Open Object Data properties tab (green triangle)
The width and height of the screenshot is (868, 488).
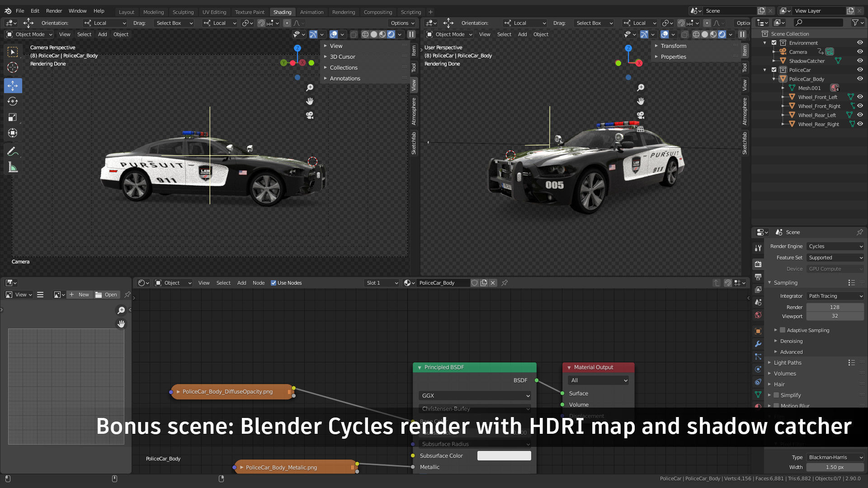coord(758,394)
